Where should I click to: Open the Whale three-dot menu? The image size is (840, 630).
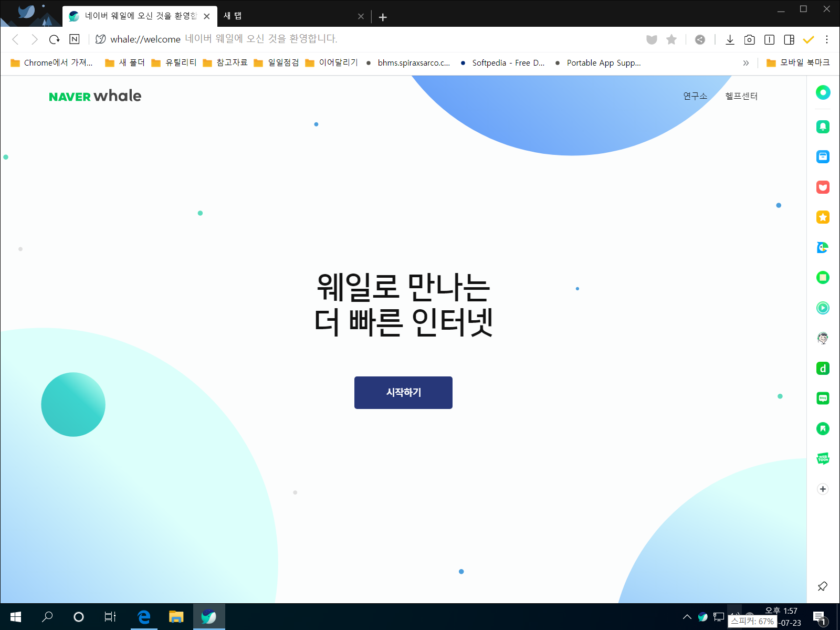827,39
